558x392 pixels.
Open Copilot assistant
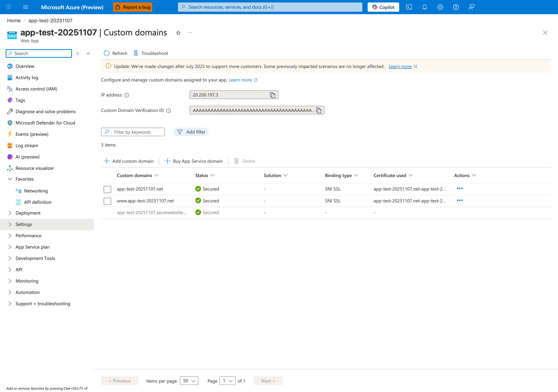(x=383, y=7)
